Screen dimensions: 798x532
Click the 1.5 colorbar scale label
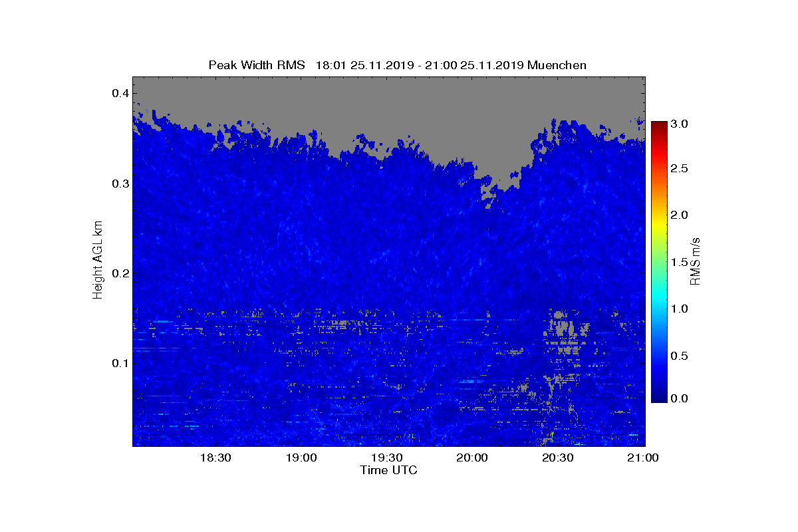point(680,263)
